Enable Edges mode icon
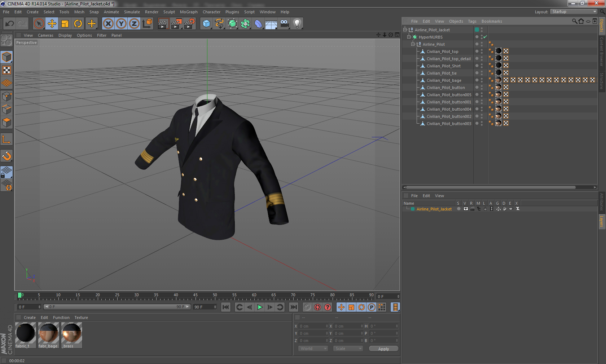This screenshot has height=364, width=606. click(x=6, y=109)
